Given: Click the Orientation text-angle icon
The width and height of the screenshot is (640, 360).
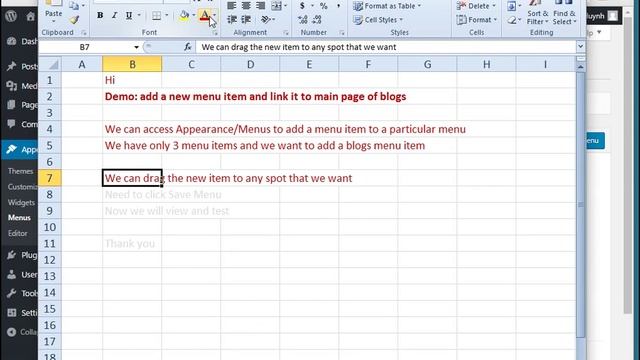Looking at the screenshot, I should pos(266,20).
